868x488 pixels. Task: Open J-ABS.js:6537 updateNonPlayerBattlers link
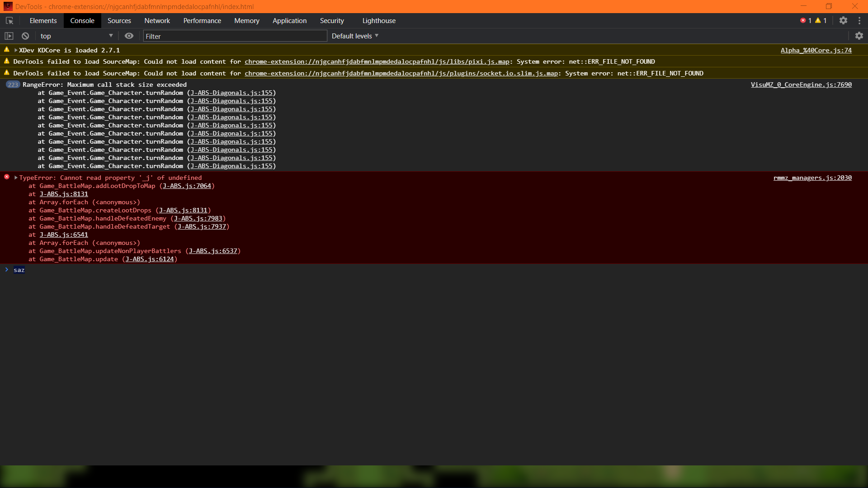[213, 251]
